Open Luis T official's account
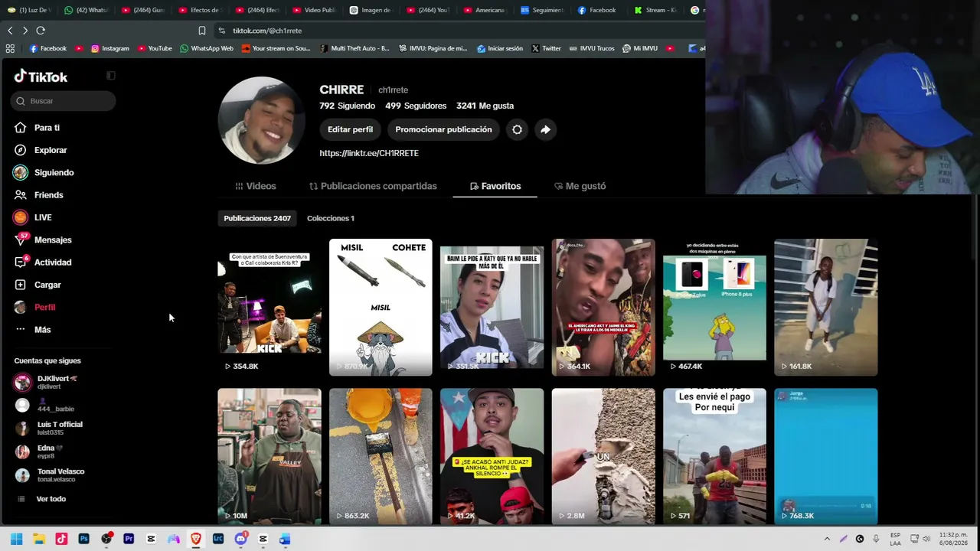Viewport: 980px width, 551px height. click(48, 428)
